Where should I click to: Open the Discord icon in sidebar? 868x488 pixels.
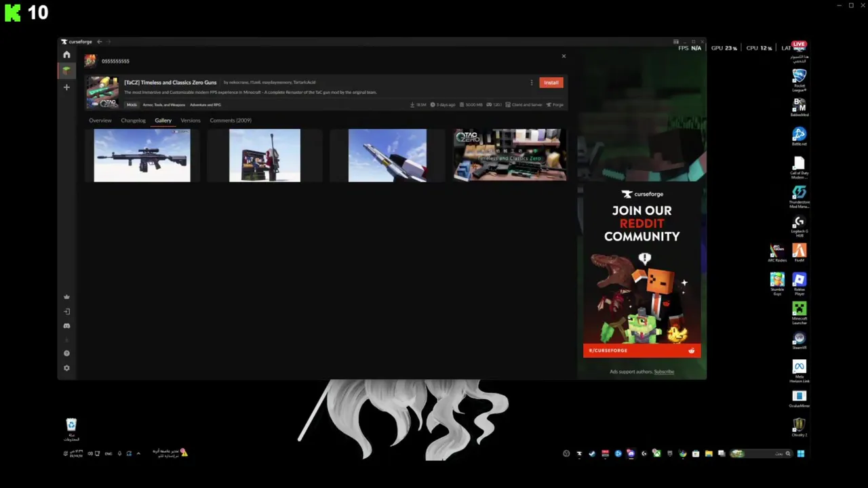66,325
